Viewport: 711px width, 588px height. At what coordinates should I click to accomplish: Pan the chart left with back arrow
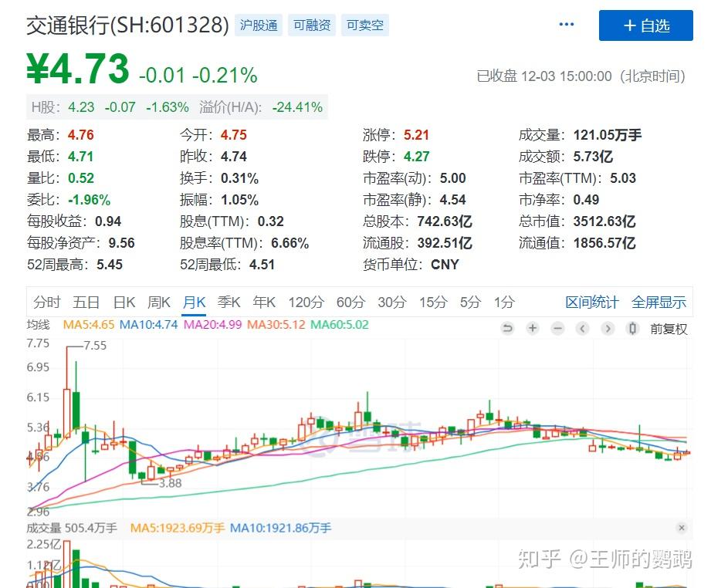[582, 329]
